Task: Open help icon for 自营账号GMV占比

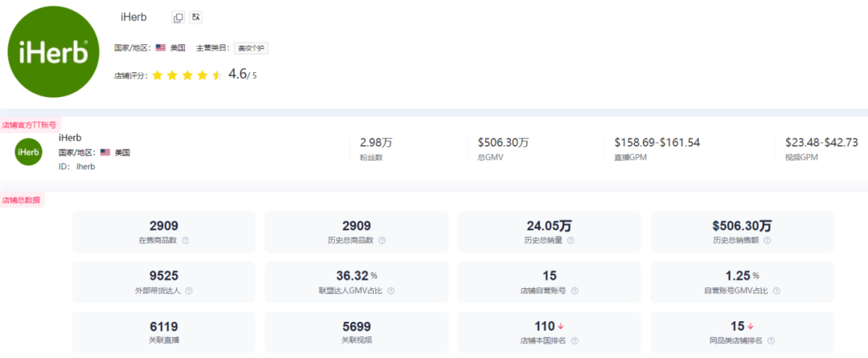Action: [x=776, y=291]
